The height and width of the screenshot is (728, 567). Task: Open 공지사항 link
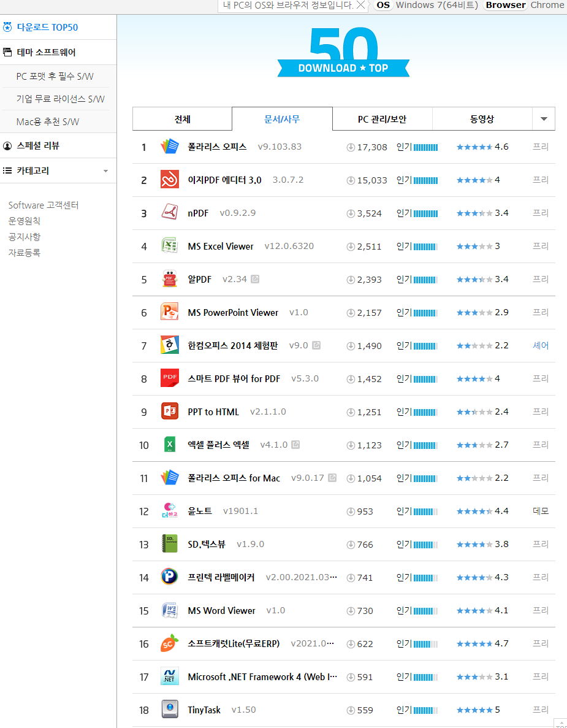point(24,237)
